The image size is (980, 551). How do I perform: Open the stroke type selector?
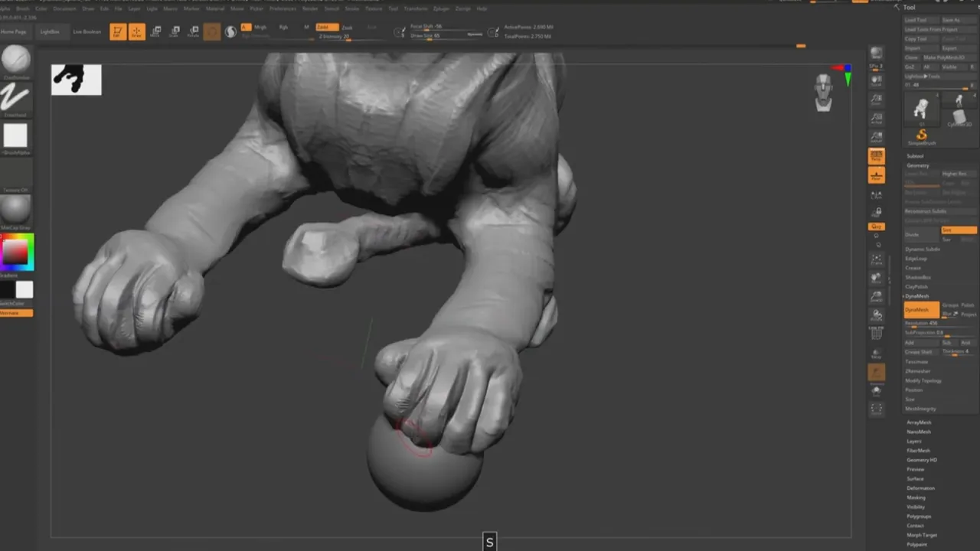point(16,97)
